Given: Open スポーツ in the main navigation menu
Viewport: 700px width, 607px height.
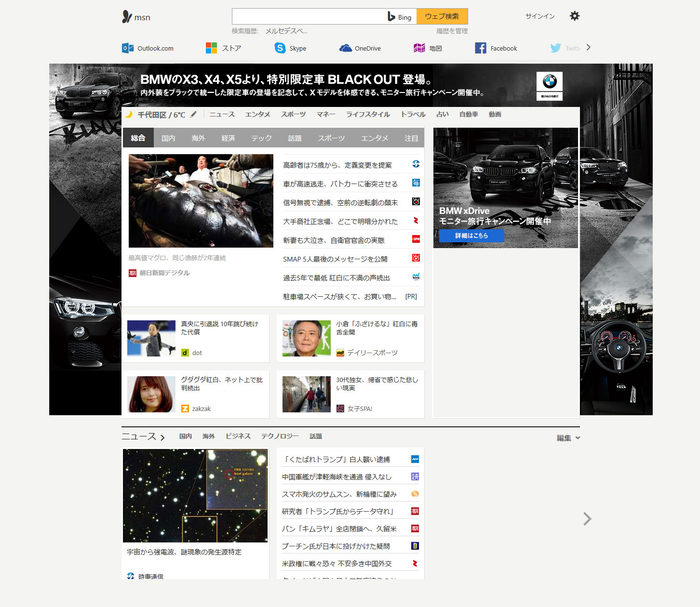Looking at the screenshot, I should (293, 115).
